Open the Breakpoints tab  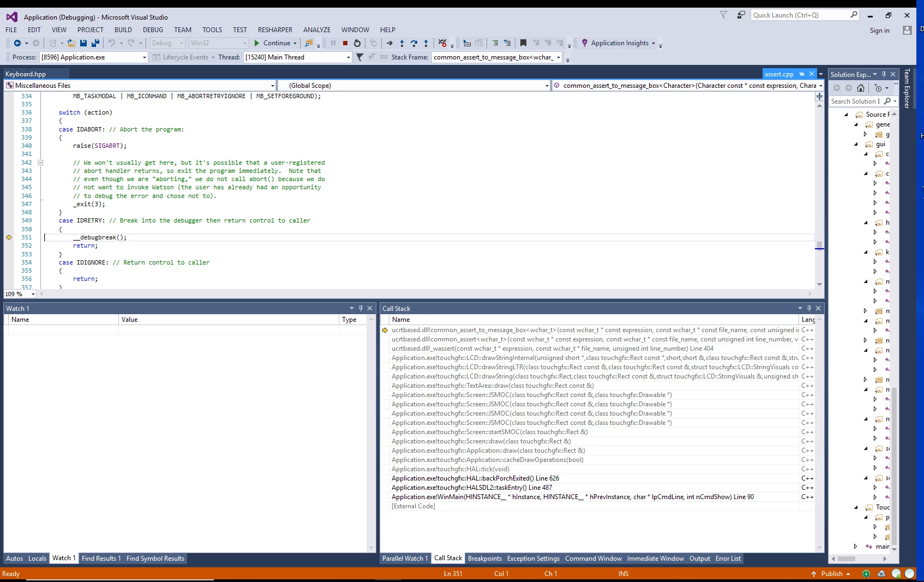tap(485, 559)
